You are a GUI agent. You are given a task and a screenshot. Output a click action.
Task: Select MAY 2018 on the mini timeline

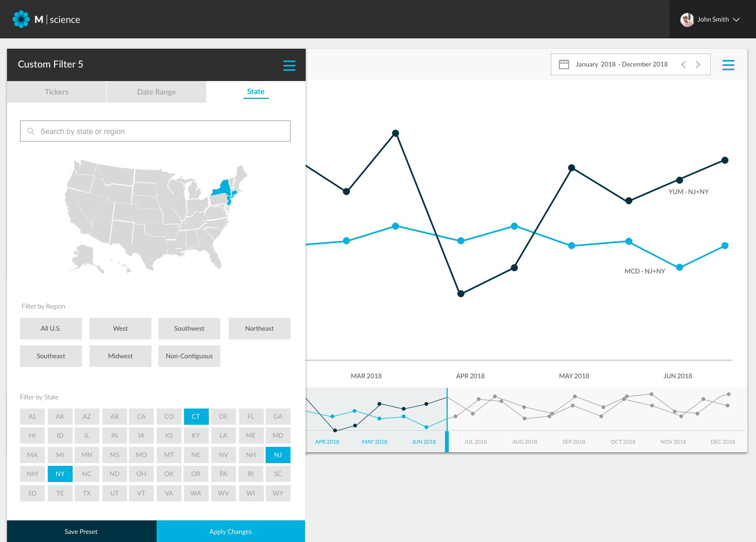tap(374, 442)
